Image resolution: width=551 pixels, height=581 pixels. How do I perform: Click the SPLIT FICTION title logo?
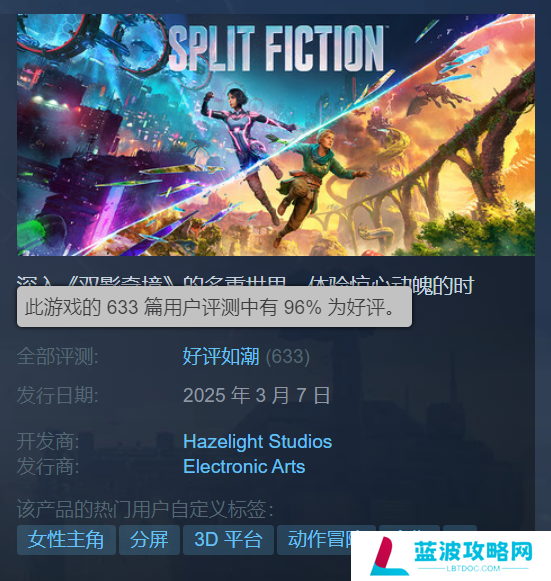276,48
